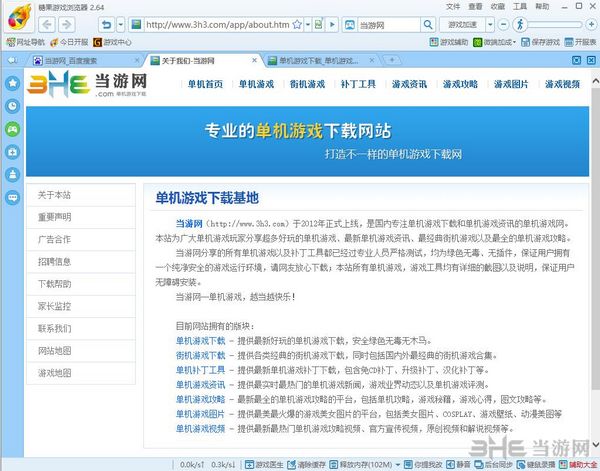Screen dimensions: 600x471
Task: Click the search engine selector icon
Action: (x=350, y=25)
